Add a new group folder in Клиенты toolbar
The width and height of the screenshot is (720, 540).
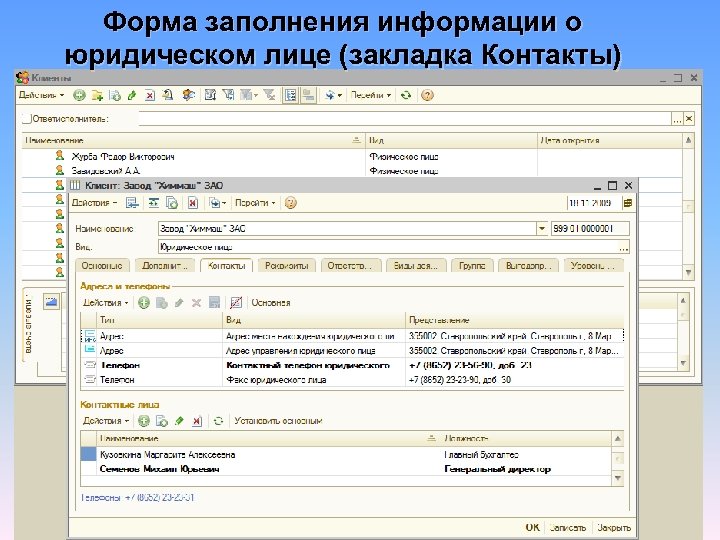tap(97, 95)
